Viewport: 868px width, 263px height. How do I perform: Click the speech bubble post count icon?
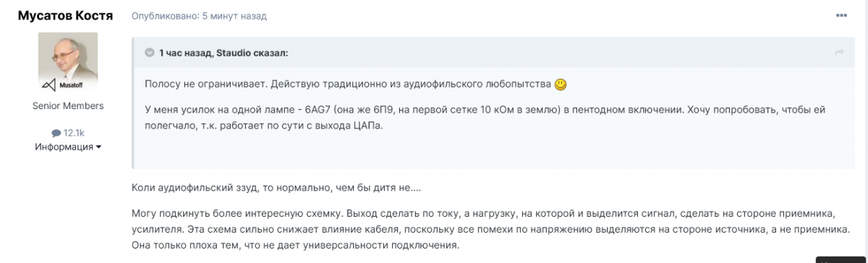[56, 133]
